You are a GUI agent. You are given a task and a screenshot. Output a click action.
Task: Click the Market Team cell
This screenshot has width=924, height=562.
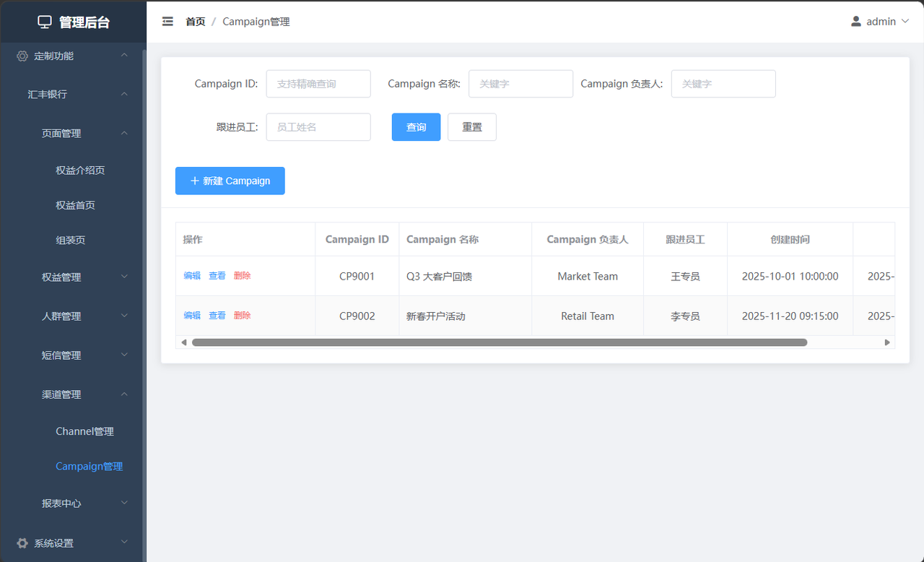(588, 276)
